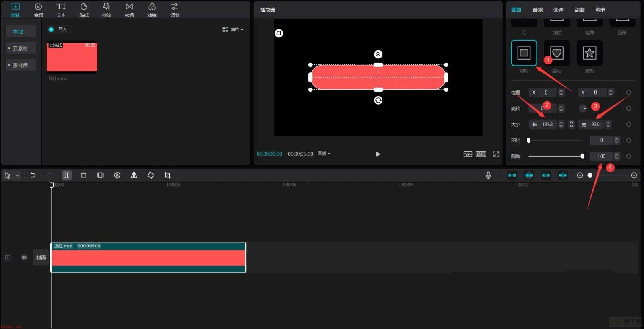The height and width of the screenshot is (329, 644).
Task: Toggle keyframe diamond for 大小 size
Action: 628,124
